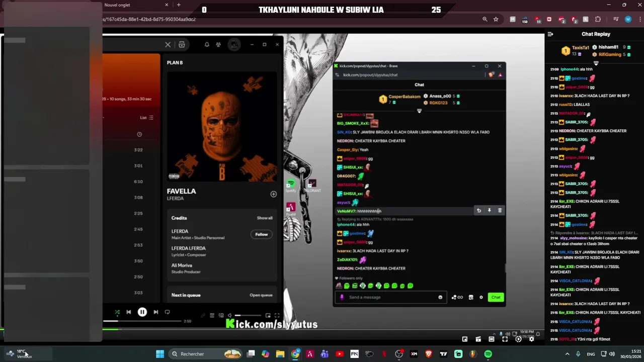Bookmark this page with the star
The height and width of the screenshot is (362, 644).
click(496, 19)
